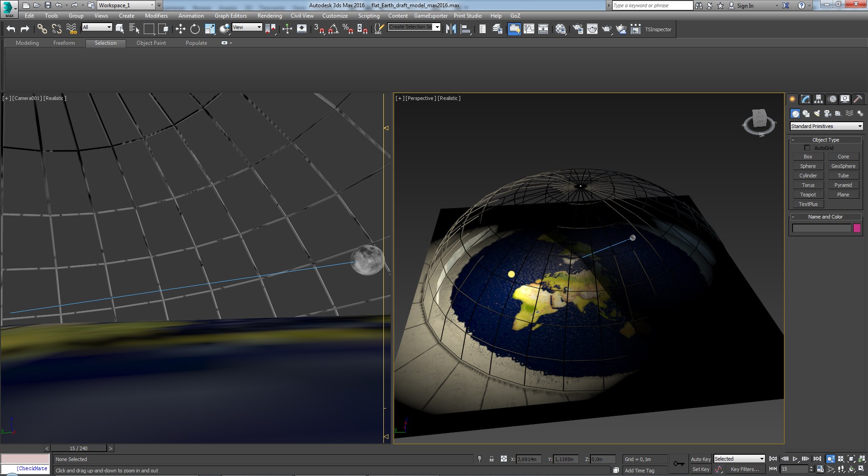Open Select by Name list

pos(134,29)
